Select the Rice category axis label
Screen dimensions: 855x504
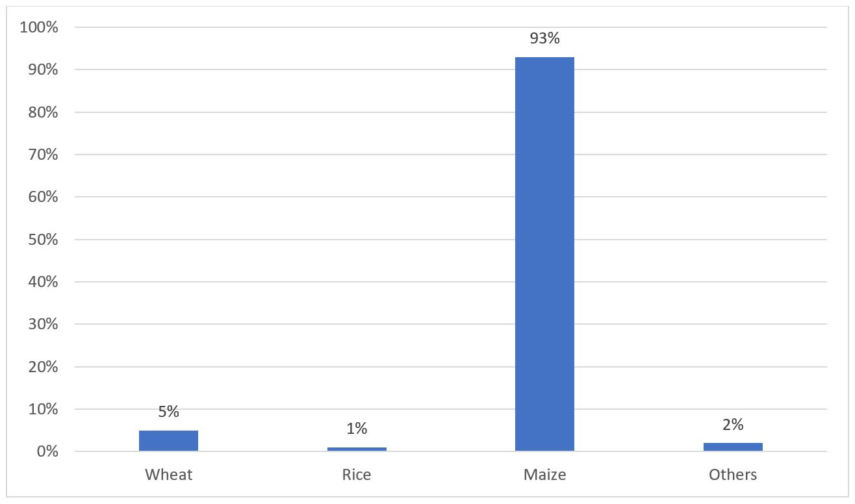coord(357,475)
